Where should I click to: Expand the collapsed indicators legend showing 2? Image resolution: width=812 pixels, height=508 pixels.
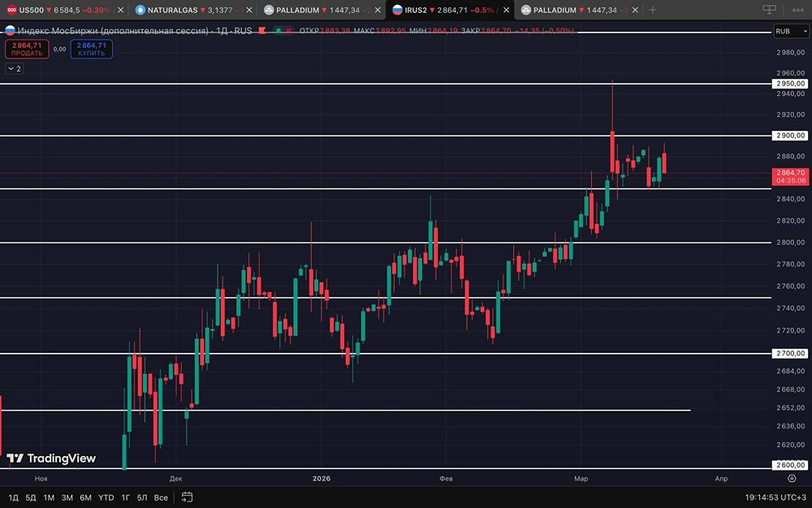[x=15, y=68]
